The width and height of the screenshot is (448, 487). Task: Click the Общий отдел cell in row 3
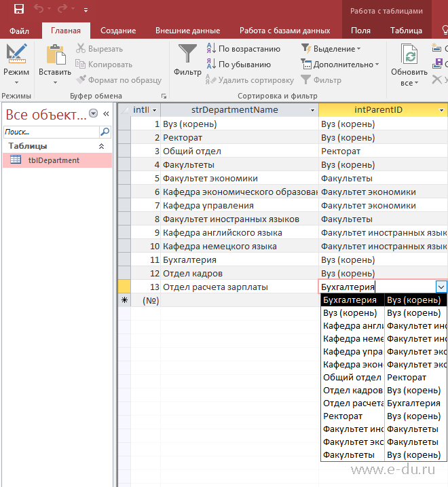click(240, 151)
